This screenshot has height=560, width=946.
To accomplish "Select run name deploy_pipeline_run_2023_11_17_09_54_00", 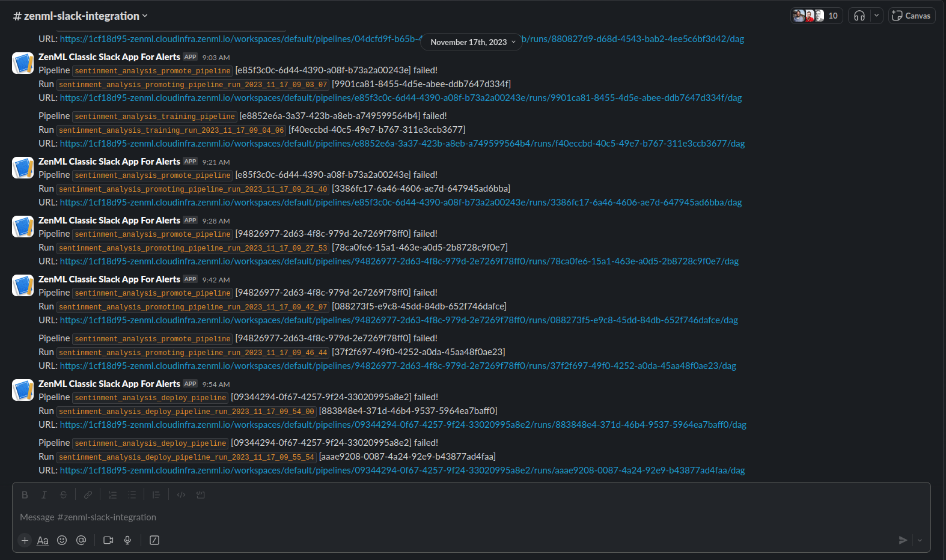I will [186, 412].
